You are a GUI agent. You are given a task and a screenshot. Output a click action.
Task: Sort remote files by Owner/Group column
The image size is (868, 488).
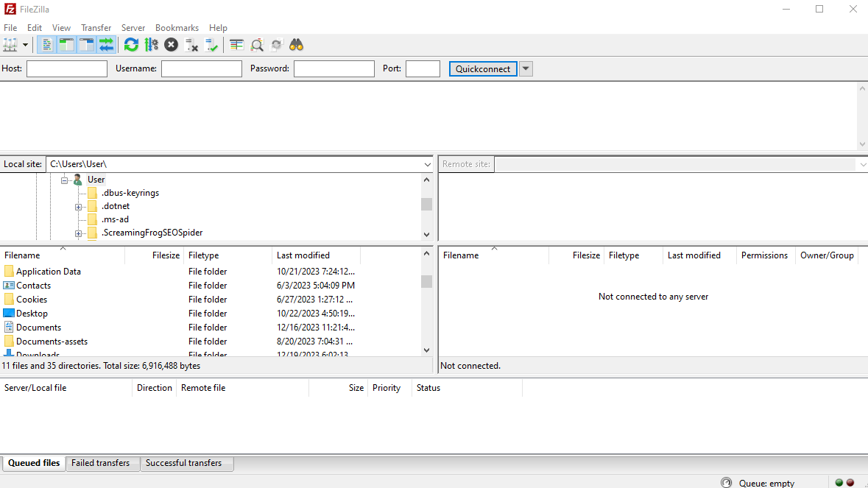[827, 255]
